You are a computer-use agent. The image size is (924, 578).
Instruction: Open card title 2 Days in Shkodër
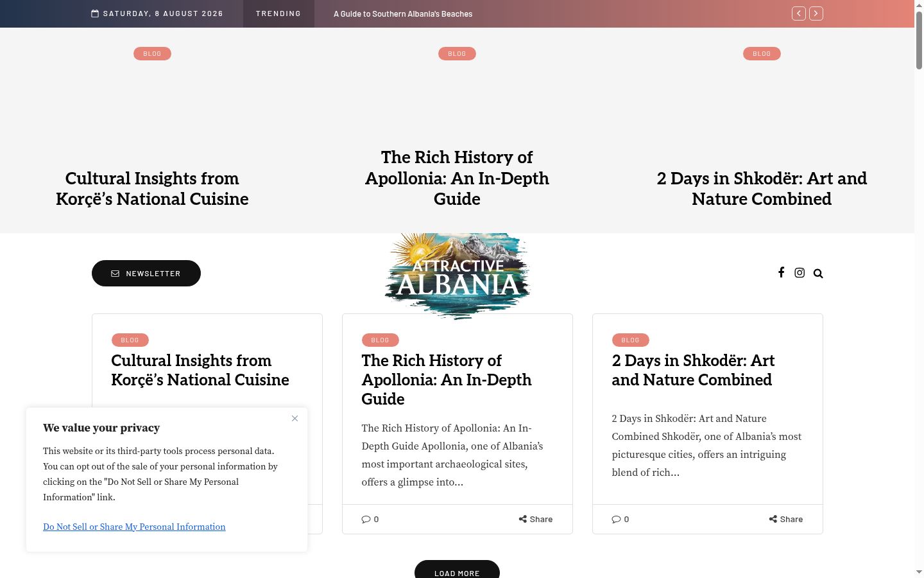(693, 370)
